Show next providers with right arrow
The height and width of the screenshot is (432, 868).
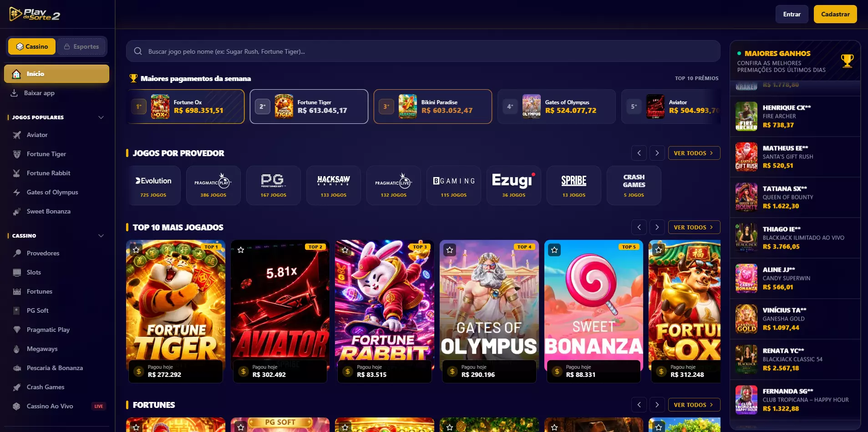657,153
